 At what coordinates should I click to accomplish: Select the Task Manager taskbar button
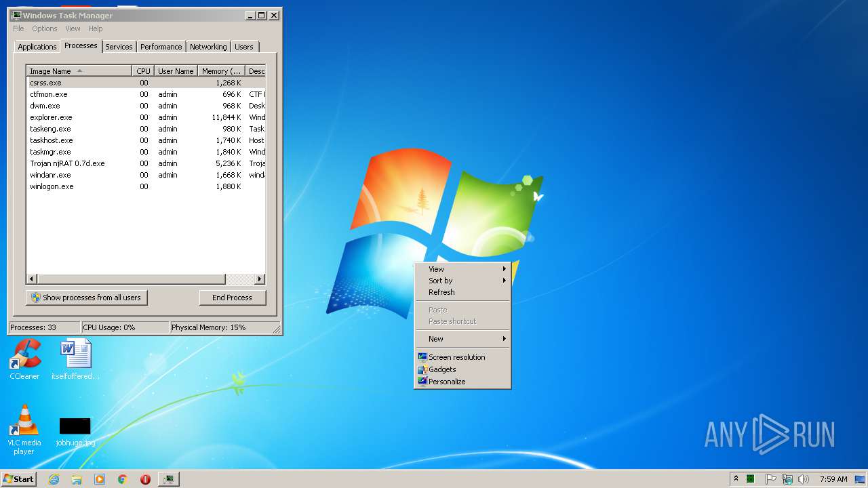coord(168,479)
